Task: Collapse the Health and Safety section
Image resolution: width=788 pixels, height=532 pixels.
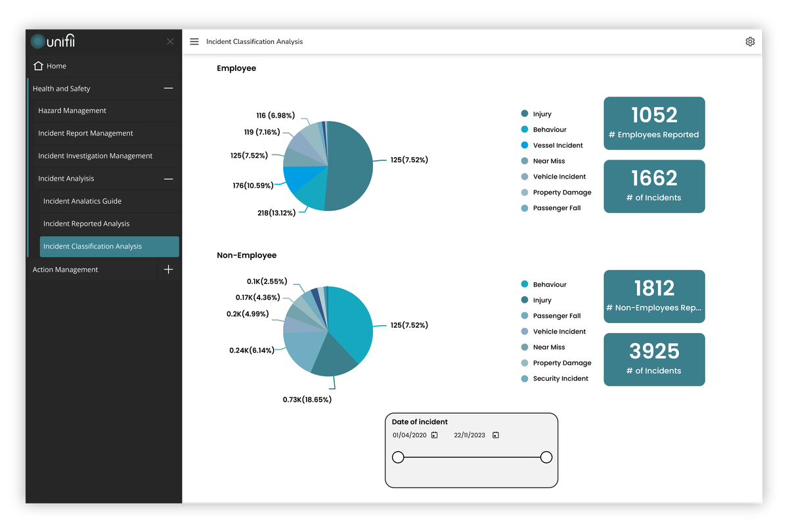Action: (168, 88)
